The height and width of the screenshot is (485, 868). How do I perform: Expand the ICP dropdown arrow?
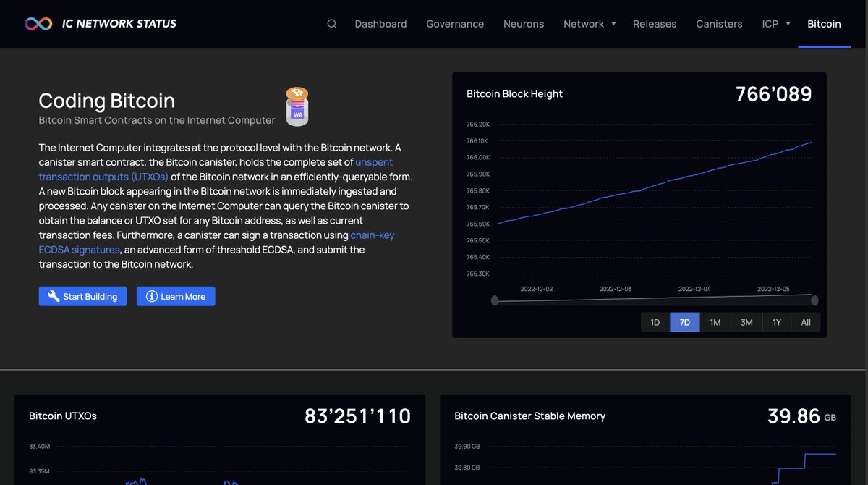788,24
